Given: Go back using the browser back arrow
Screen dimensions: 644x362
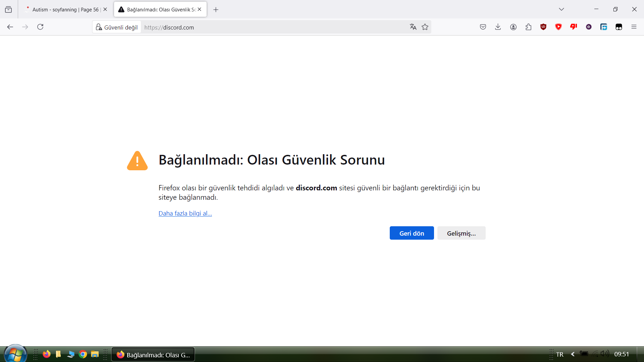Looking at the screenshot, I should 10,27.
